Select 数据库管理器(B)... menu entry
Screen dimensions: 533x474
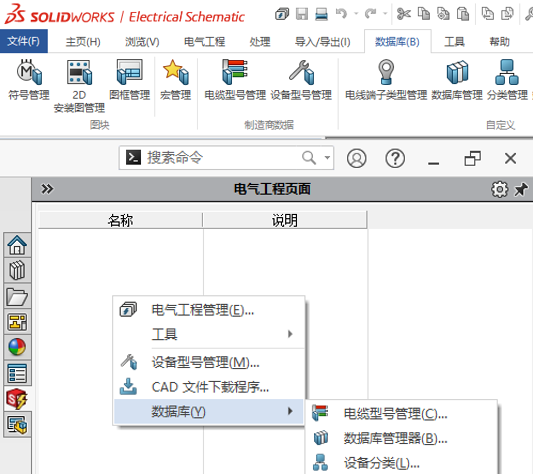point(395,438)
